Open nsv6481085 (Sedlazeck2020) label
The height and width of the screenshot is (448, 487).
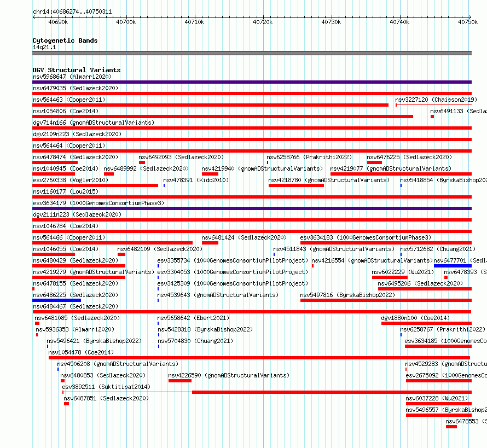(x=77, y=318)
